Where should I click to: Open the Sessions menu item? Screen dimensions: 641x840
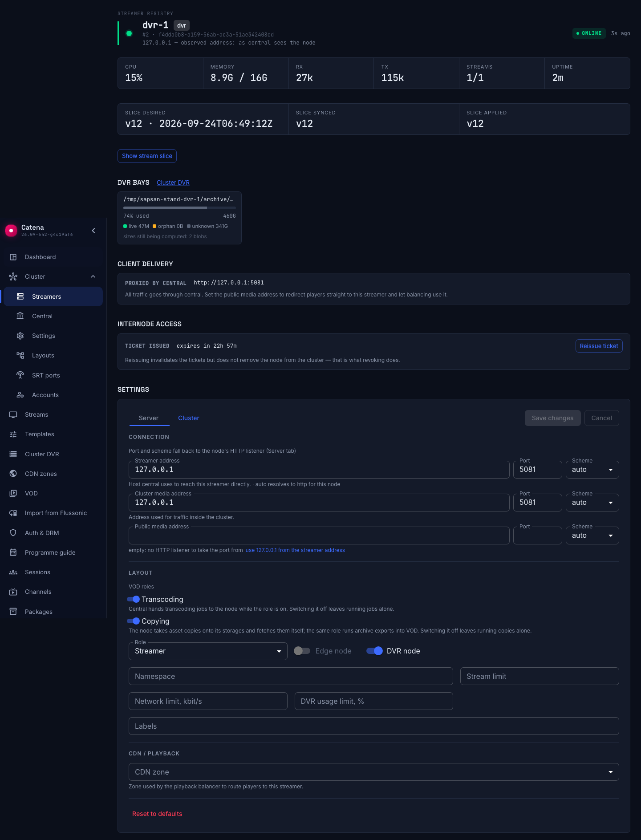(x=53, y=572)
